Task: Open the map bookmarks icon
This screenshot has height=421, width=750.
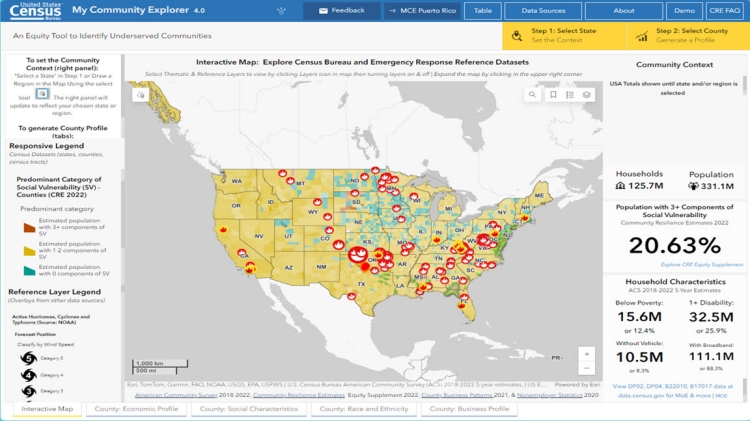Action: [553, 94]
